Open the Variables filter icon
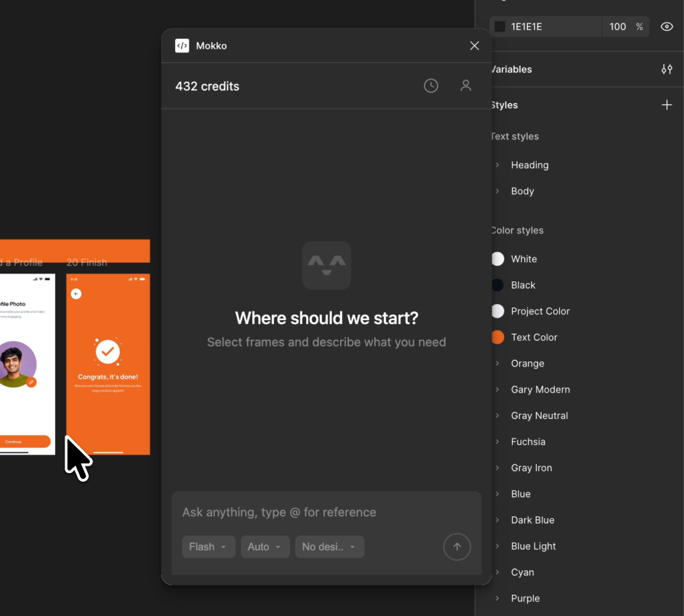The width and height of the screenshot is (684, 616). 667,69
